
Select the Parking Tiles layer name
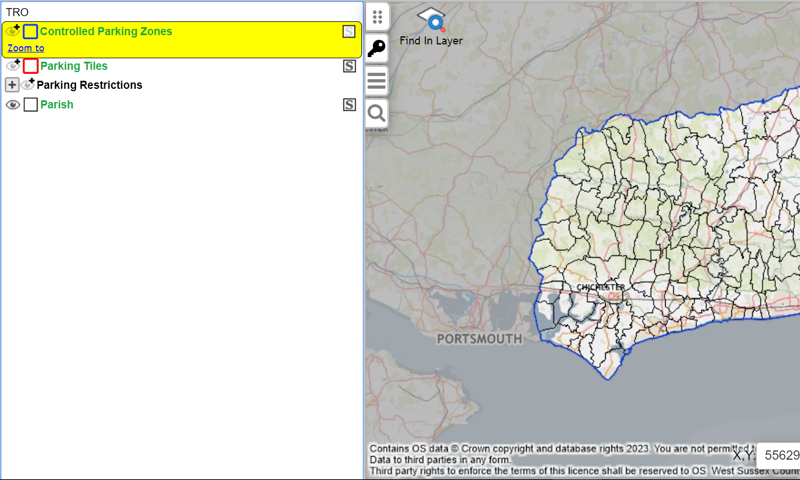[x=74, y=66]
